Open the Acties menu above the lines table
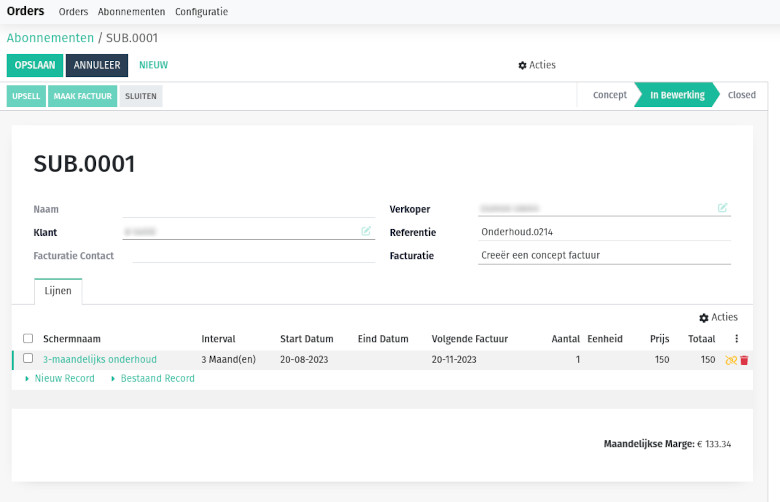 (718, 317)
